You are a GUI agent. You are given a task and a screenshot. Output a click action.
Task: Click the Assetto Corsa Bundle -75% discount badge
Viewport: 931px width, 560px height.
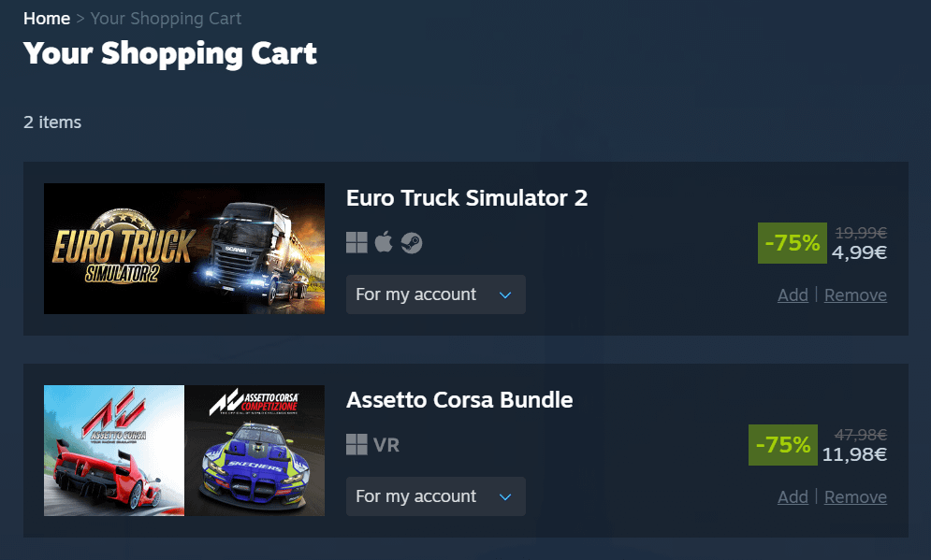[782, 445]
